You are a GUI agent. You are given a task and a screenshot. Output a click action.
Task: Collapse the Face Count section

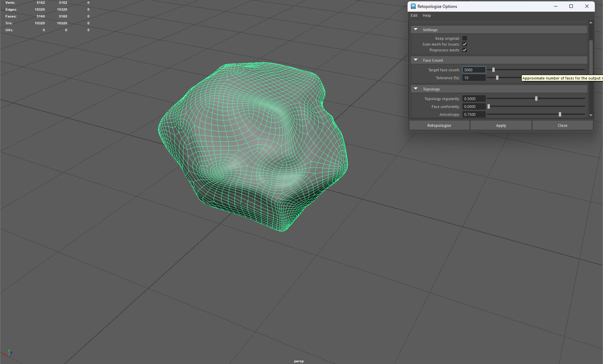point(416,60)
